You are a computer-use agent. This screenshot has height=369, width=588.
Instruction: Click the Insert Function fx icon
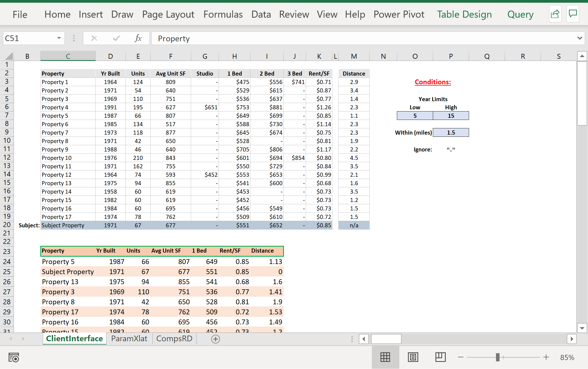point(138,38)
